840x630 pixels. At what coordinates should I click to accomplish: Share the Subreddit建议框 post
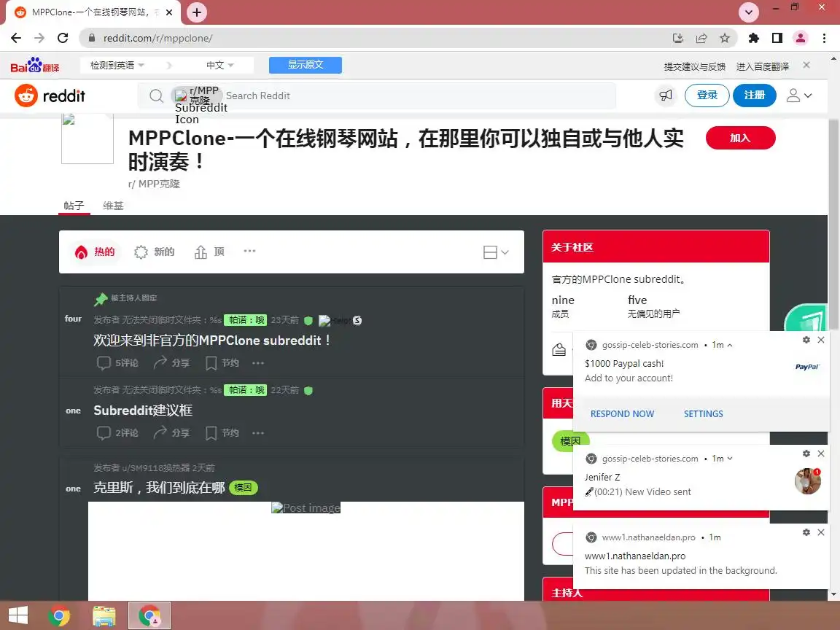tap(171, 432)
